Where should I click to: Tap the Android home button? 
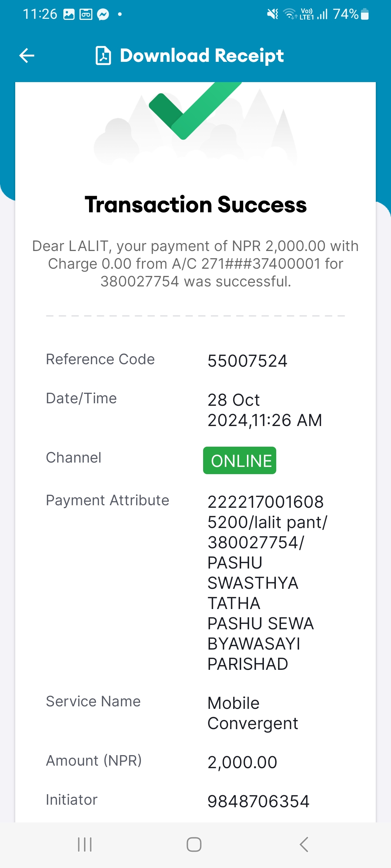pyautogui.click(x=194, y=844)
